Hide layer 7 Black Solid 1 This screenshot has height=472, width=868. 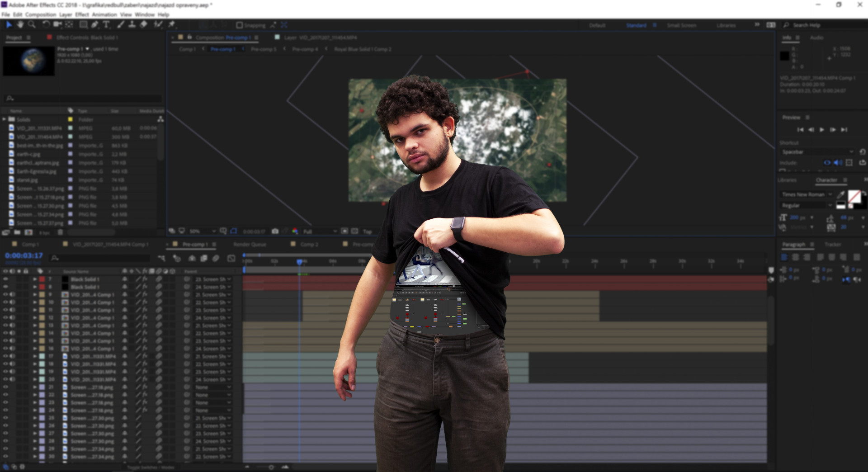pos(5,279)
